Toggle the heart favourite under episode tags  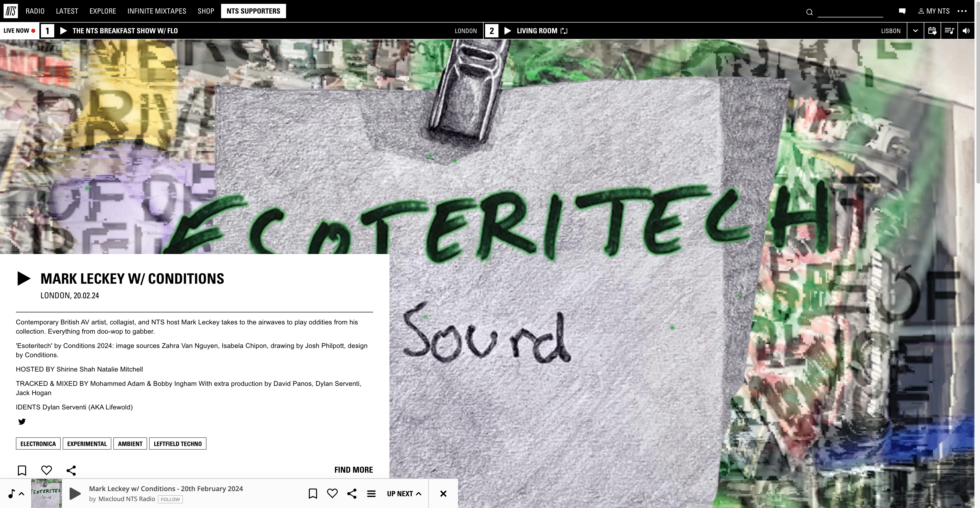46,470
